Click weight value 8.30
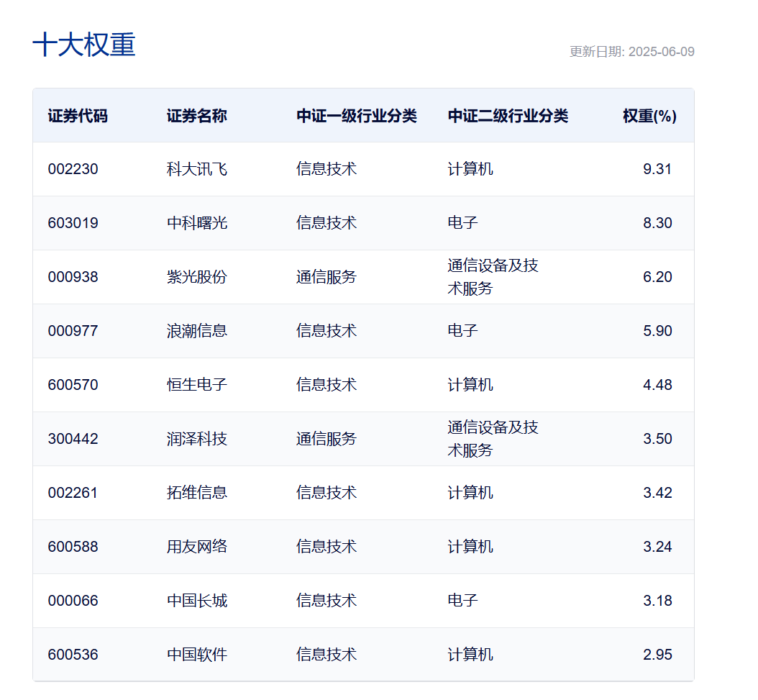The height and width of the screenshot is (700, 758). tap(657, 223)
